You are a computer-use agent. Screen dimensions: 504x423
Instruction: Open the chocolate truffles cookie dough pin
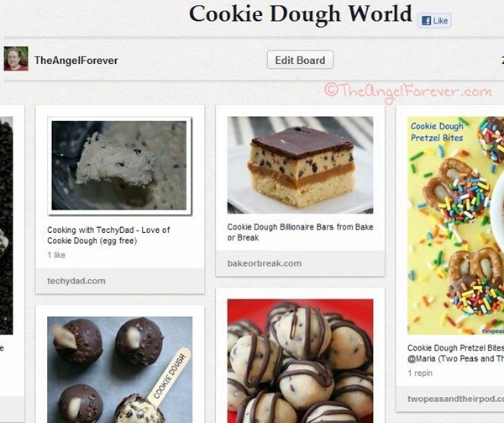pos(120,370)
